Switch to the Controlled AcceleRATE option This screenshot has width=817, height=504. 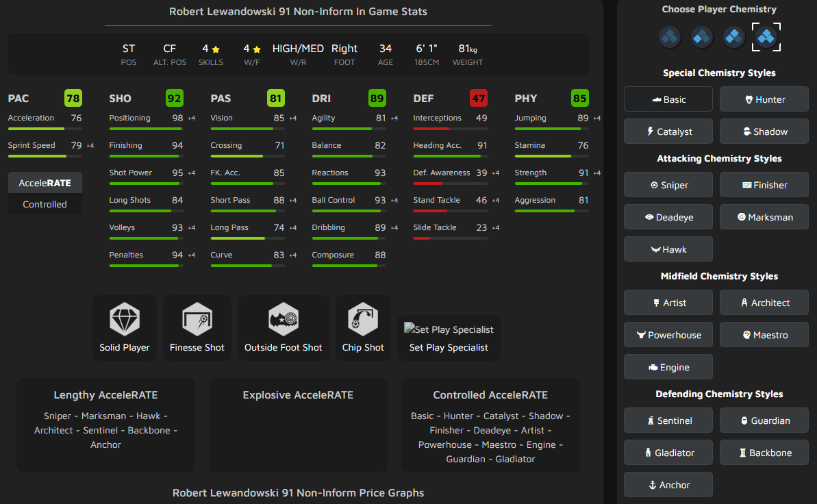point(45,204)
